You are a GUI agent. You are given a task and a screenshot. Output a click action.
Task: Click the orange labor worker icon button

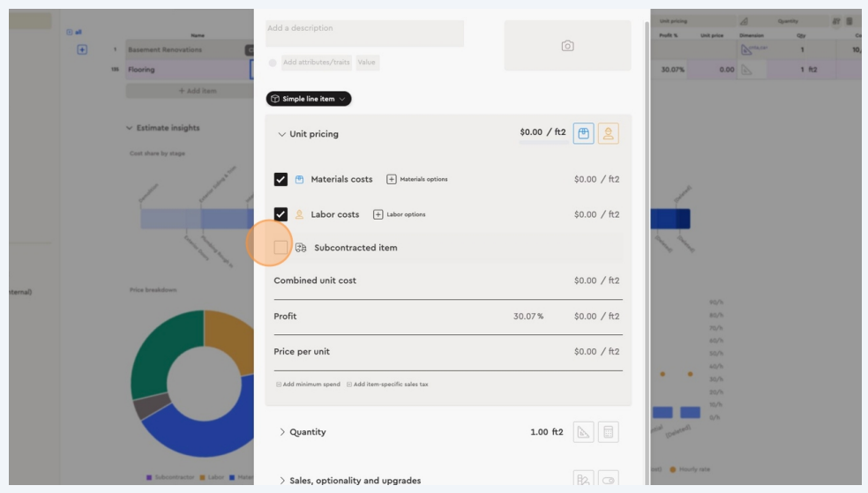pyautogui.click(x=608, y=133)
